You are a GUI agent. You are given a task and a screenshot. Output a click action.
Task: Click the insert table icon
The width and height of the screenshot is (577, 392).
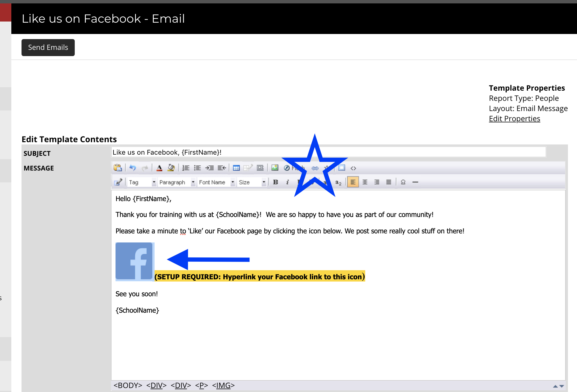point(236,168)
